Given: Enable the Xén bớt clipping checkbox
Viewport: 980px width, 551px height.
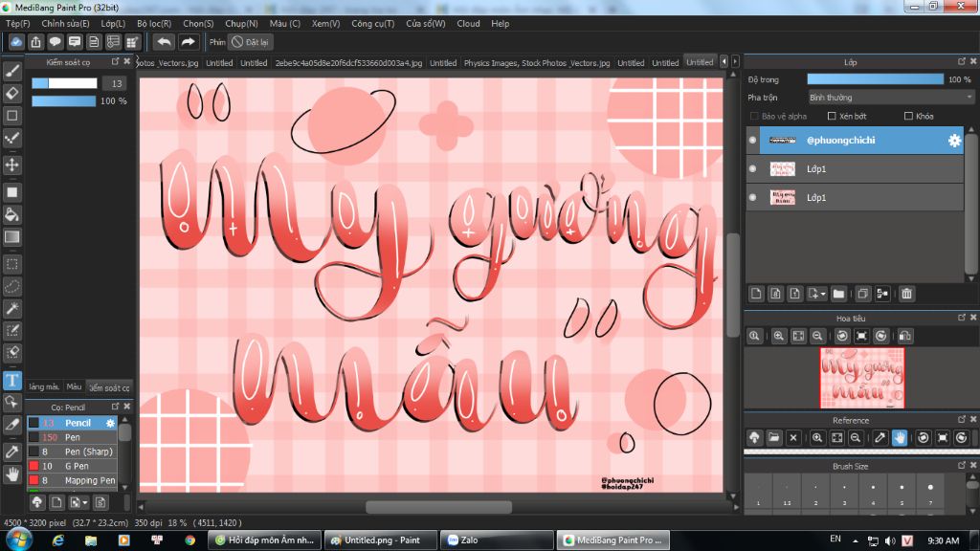Looking at the screenshot, I should pyautogui.click(x=832, y=116).
